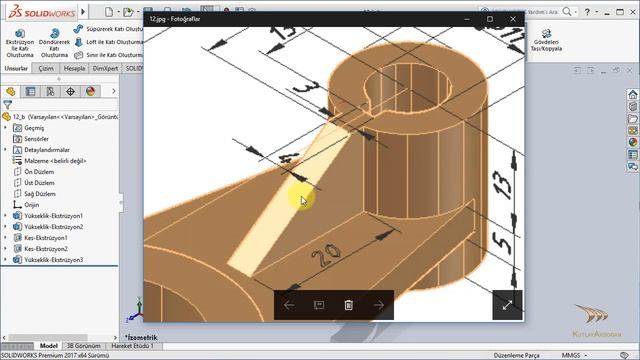Switch to the Çizim ribbon tab

pos(46,68)
